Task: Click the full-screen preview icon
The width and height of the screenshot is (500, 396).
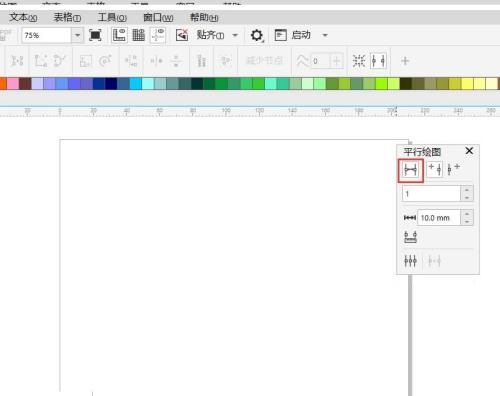Action: point(95,35)
